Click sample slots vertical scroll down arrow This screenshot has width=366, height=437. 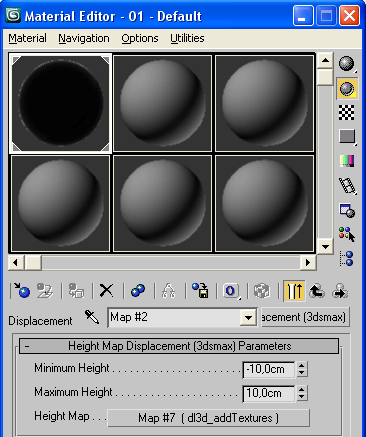(325, 247)
